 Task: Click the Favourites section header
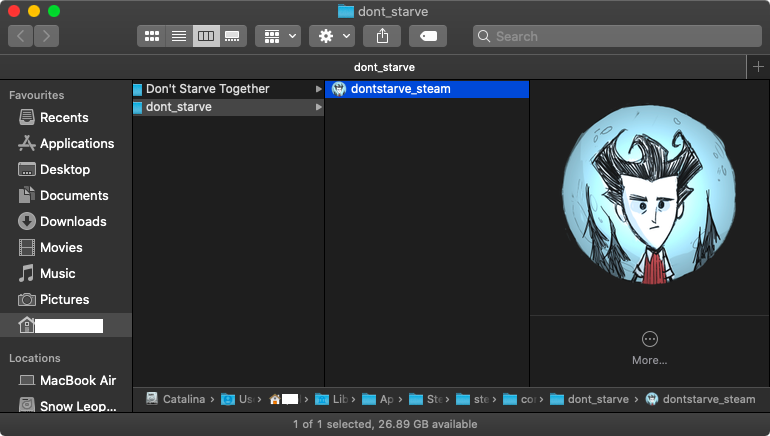click(36, 95)
